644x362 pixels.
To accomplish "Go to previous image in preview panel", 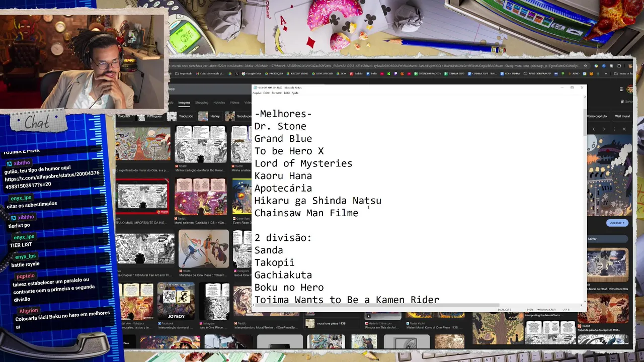I will [x=594, y=129].
